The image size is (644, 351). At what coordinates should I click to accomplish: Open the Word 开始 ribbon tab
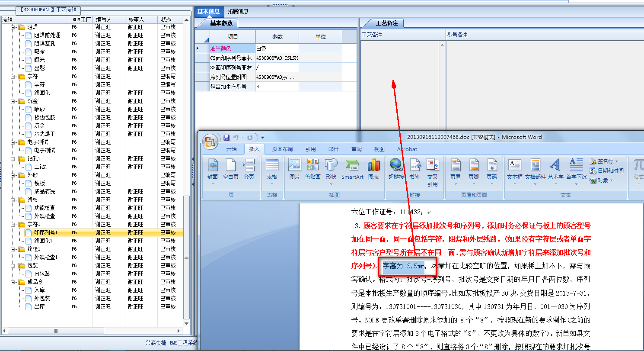(x=232, y=149)
